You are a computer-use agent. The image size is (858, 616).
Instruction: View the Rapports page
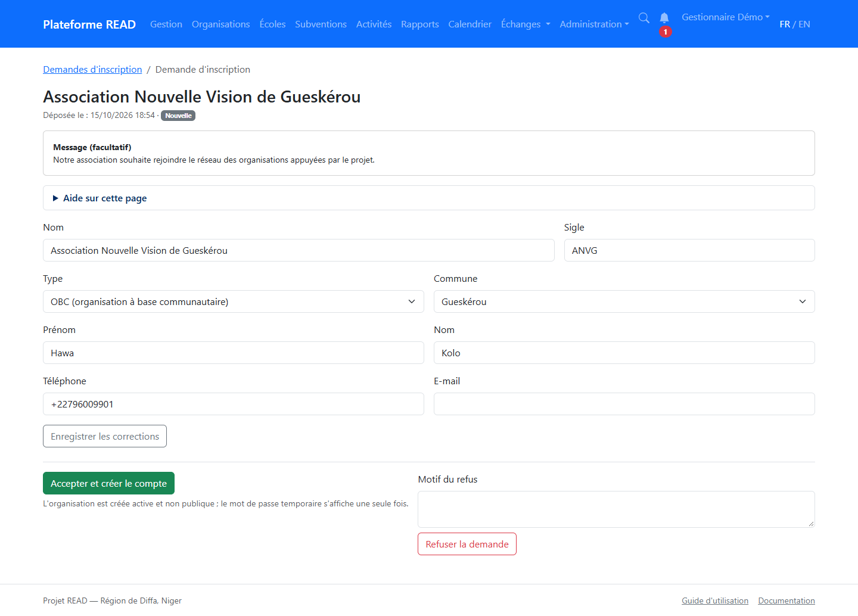(420, 24)
